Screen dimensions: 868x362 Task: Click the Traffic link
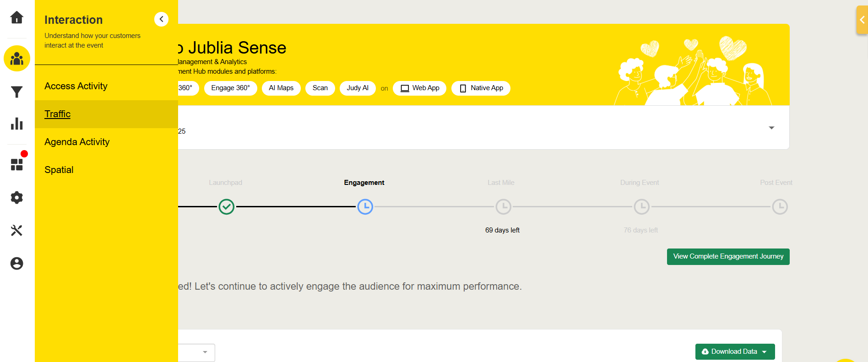(58, 114)
